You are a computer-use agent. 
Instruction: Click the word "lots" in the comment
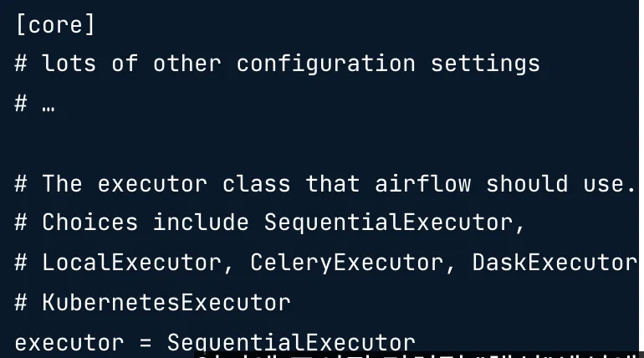pos(69,64)
